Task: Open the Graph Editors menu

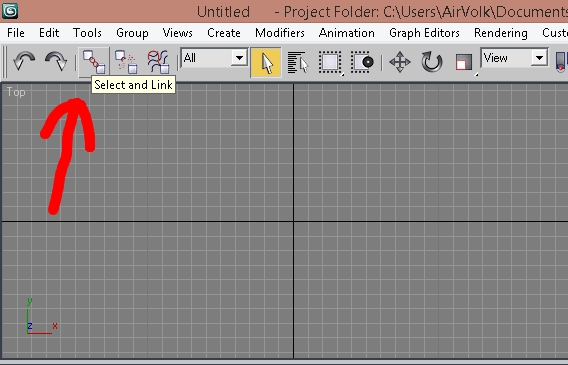Action: [424, 33]
